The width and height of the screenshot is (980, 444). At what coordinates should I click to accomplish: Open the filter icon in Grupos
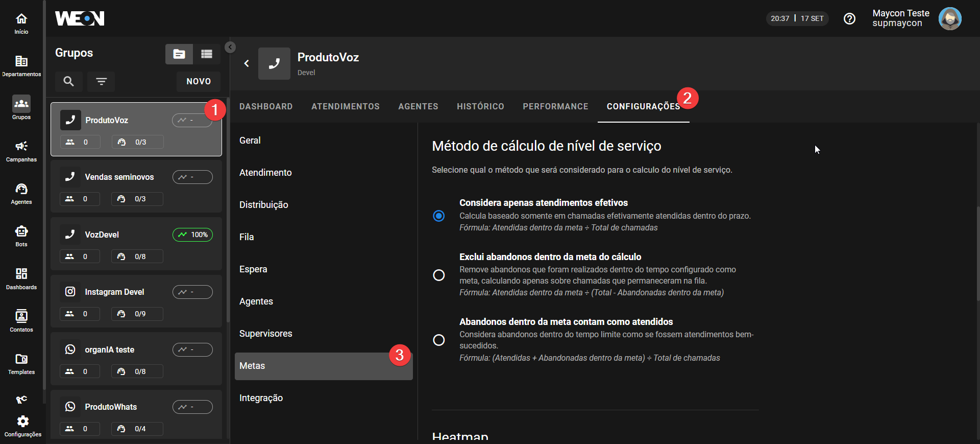[x=101, y=81]
